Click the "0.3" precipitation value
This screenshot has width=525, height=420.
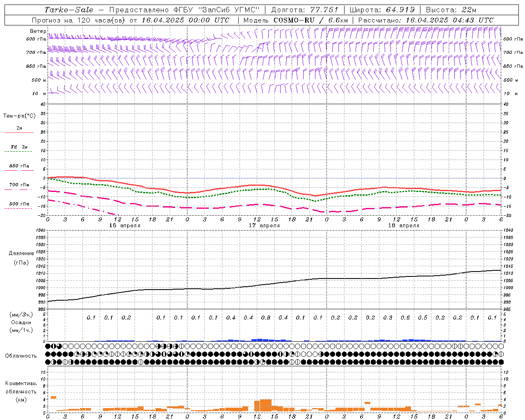click(x=388, y=317)
